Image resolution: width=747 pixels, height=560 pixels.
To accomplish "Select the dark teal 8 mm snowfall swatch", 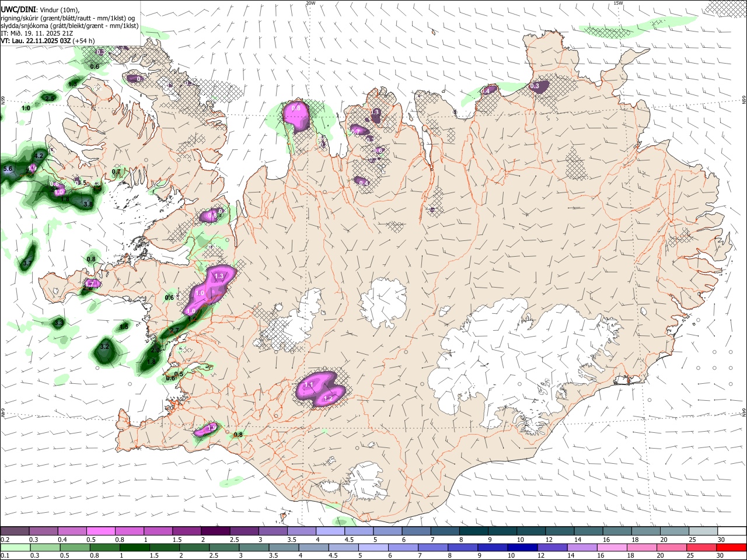I will [474, 531].
